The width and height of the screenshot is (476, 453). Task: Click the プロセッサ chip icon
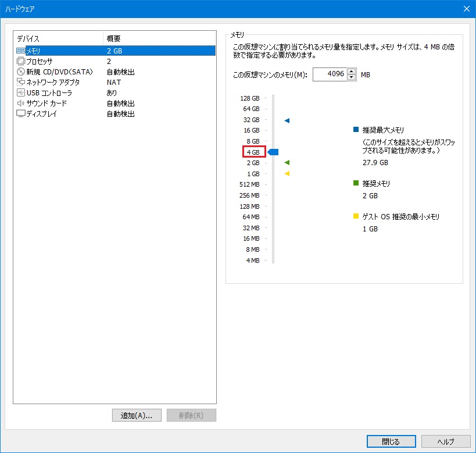coord(21,62)
